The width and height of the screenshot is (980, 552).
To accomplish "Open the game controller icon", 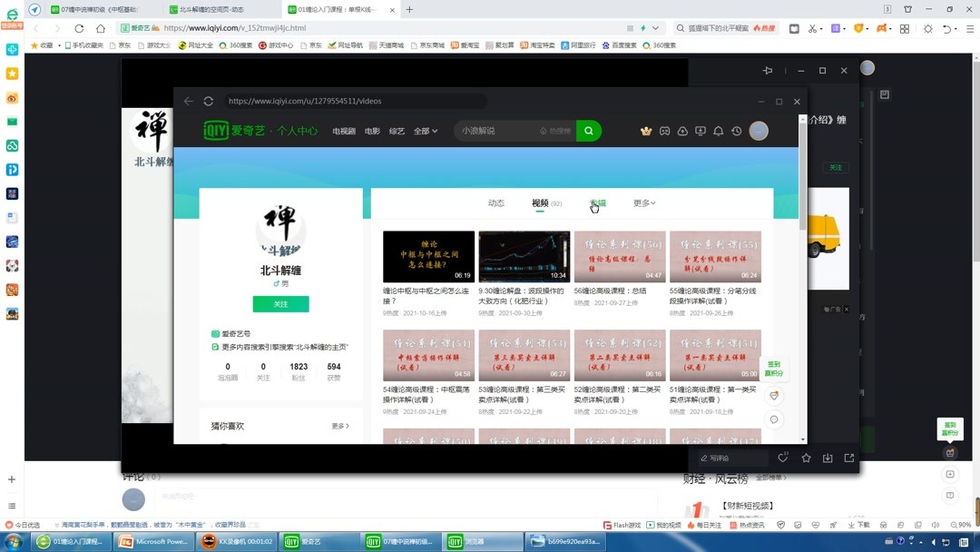I will click(664, 131).
